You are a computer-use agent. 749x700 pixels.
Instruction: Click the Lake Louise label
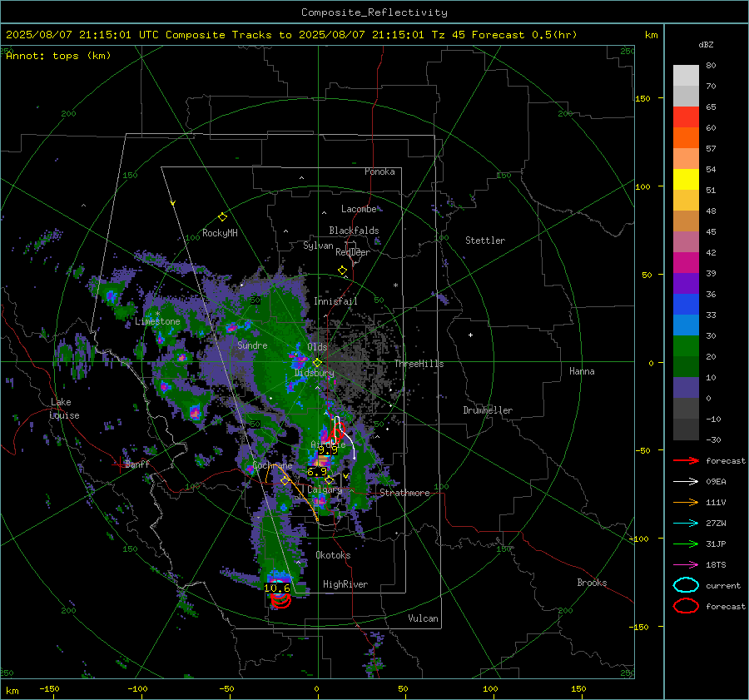(64, 409)
